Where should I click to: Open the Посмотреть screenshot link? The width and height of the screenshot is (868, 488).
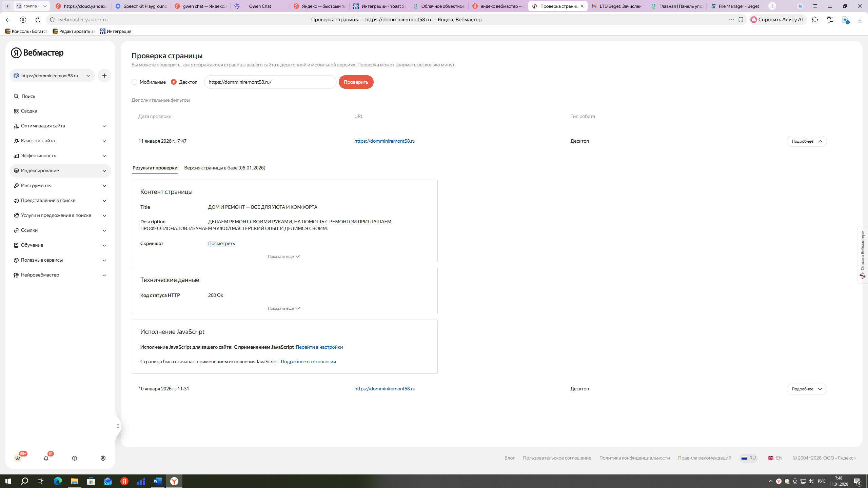point(221,243)
